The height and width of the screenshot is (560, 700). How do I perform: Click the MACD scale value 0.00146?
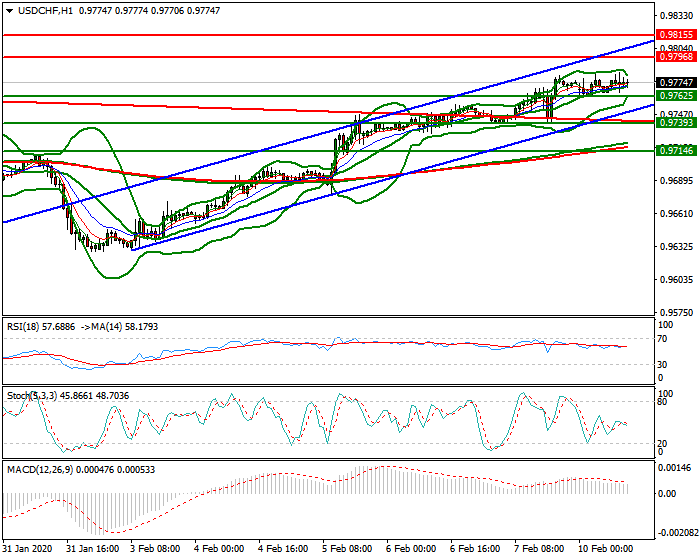coord(676,468)
